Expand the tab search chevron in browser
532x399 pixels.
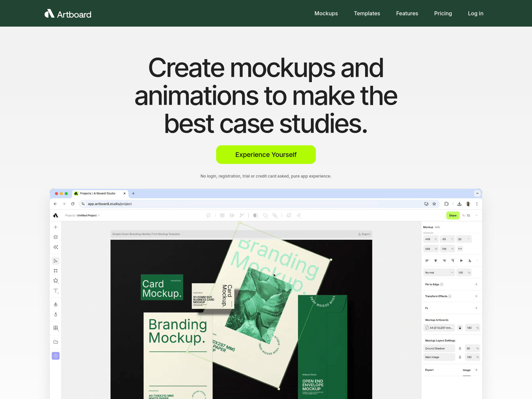(x=477, y=194)
